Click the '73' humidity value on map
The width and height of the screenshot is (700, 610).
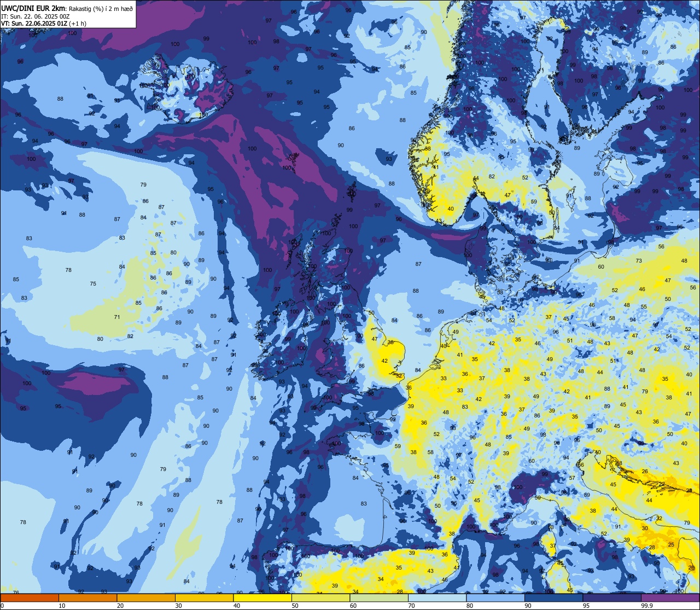639,261
